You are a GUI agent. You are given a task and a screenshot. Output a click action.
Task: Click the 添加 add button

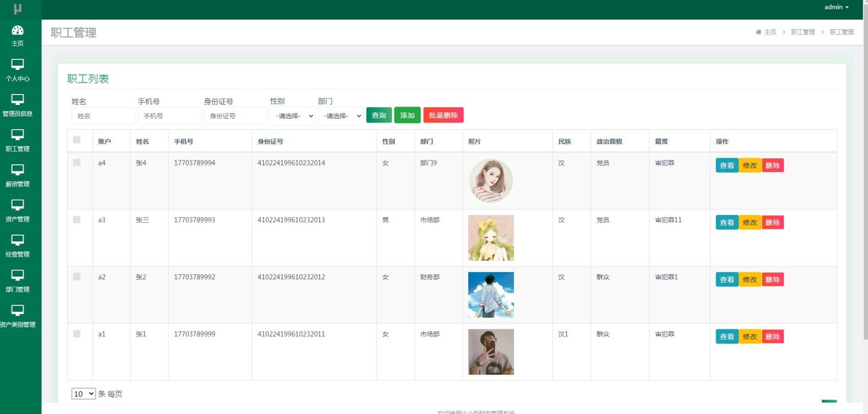pyautogui.click(x=407, y=115)
